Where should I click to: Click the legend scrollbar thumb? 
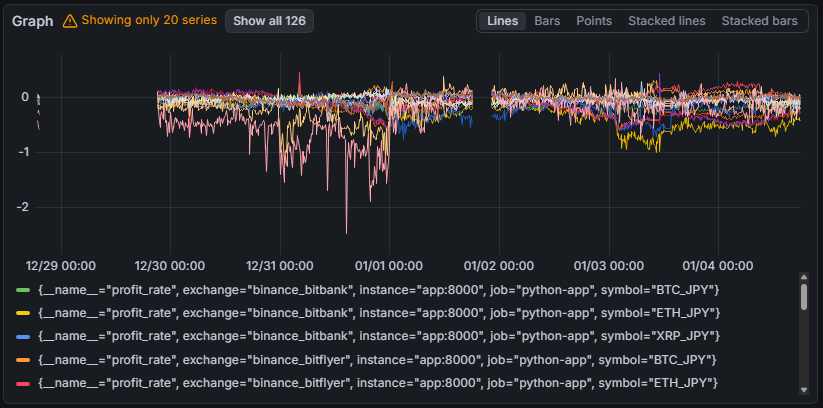803,296
